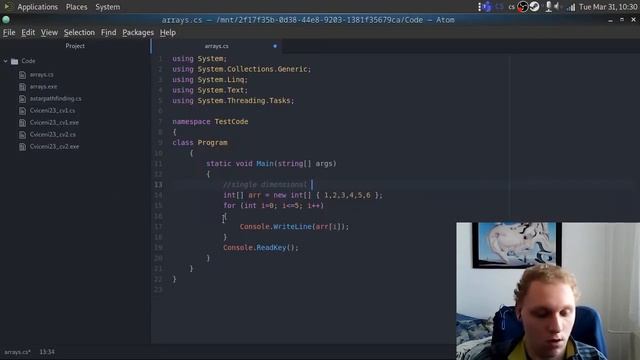Click line number 7 in gutter

(x=160, y=122)
